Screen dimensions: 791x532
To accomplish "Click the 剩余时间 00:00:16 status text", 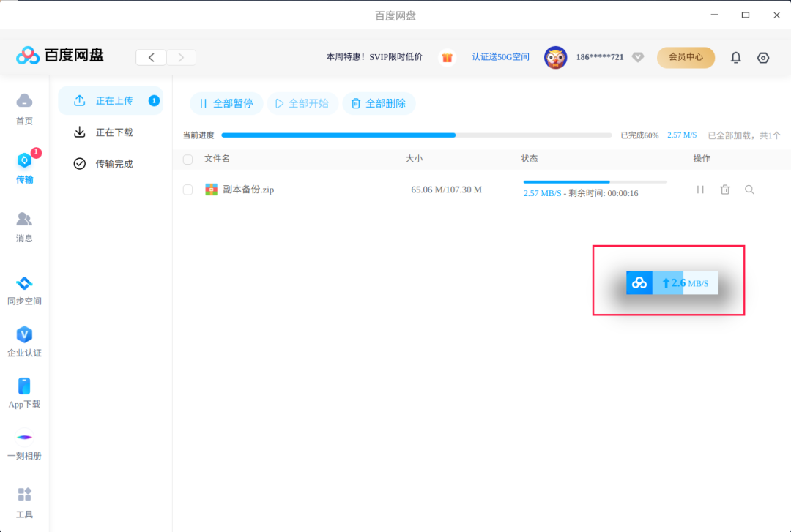I will [604, 193].
